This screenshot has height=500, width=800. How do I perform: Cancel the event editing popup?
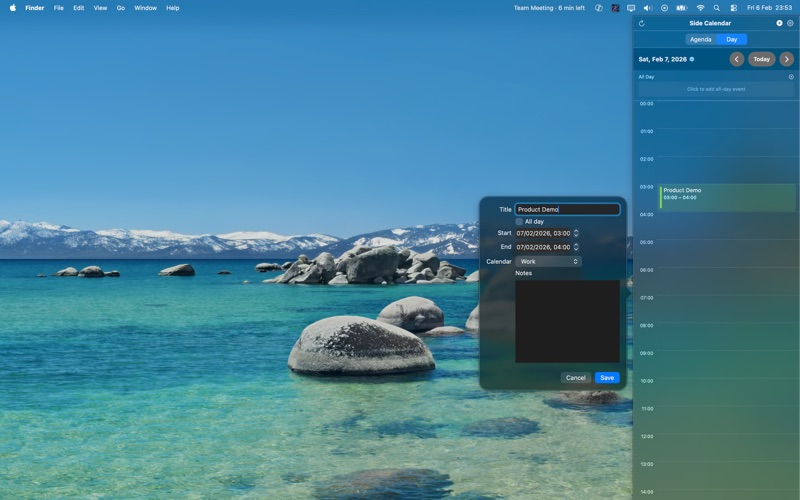click(x=576, y=378)
